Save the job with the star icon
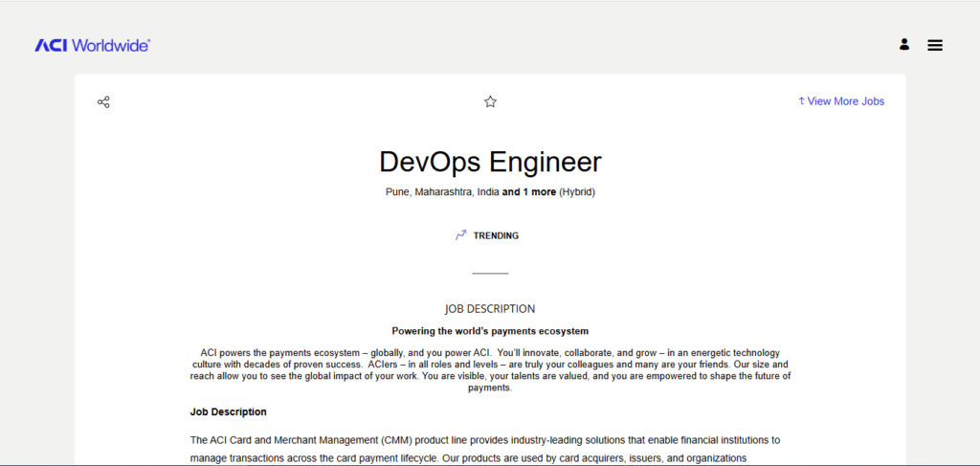This screenshot has height=466, width=980. click(490, 101)
